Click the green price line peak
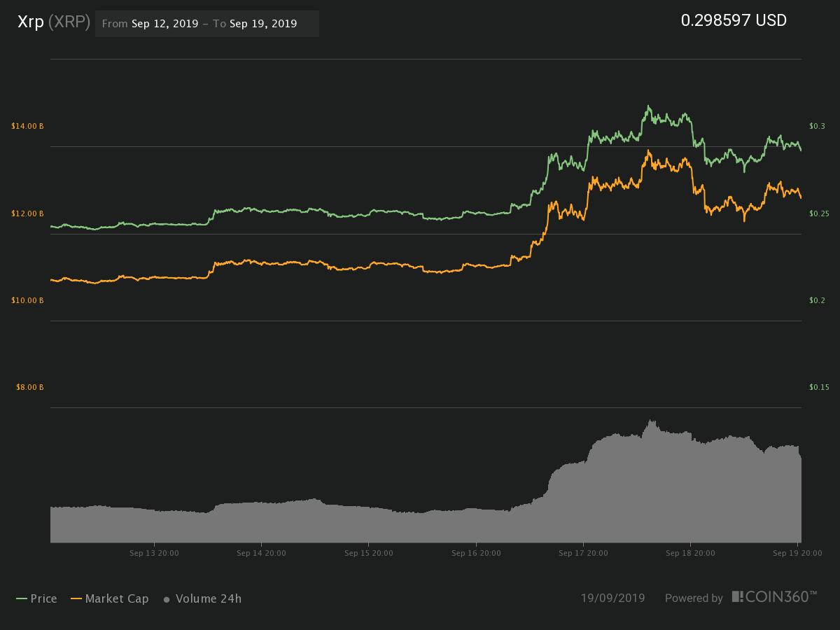The image size is (840, 630). (648, 106)
